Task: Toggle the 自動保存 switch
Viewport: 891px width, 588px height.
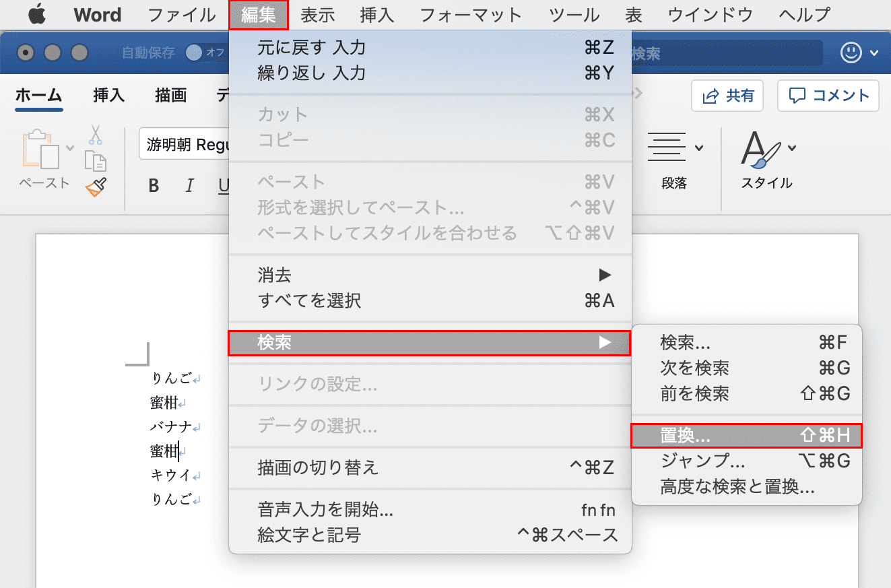Action: [x=205, y=53]
